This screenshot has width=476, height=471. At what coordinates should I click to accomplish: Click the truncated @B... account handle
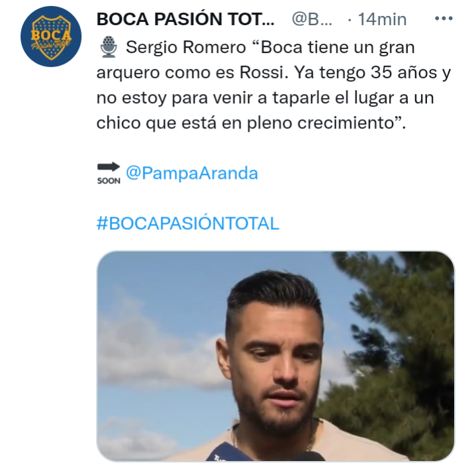[312, 19]
